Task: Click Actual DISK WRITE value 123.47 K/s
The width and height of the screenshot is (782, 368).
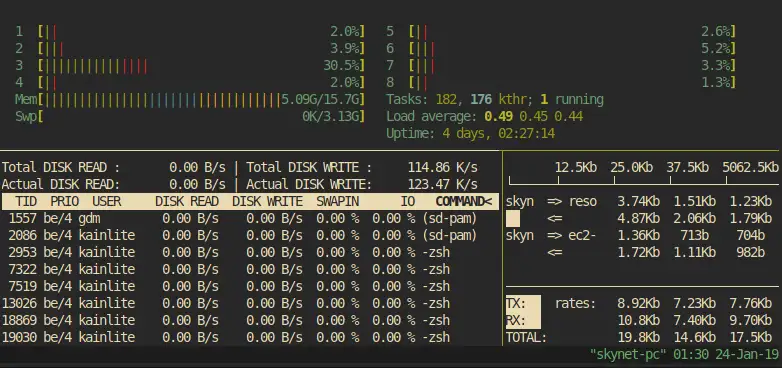Action: click(443, 184)
